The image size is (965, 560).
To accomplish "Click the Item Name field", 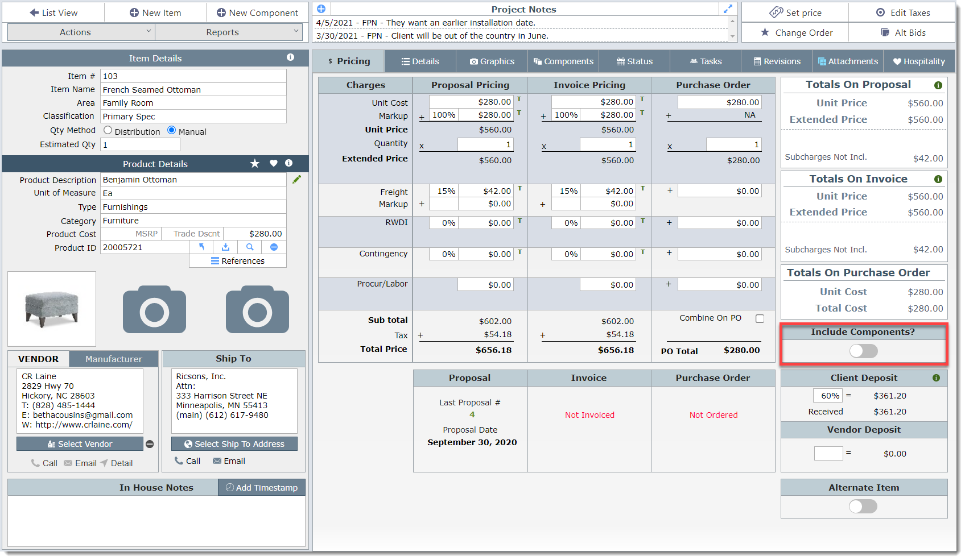I will 193,90.
